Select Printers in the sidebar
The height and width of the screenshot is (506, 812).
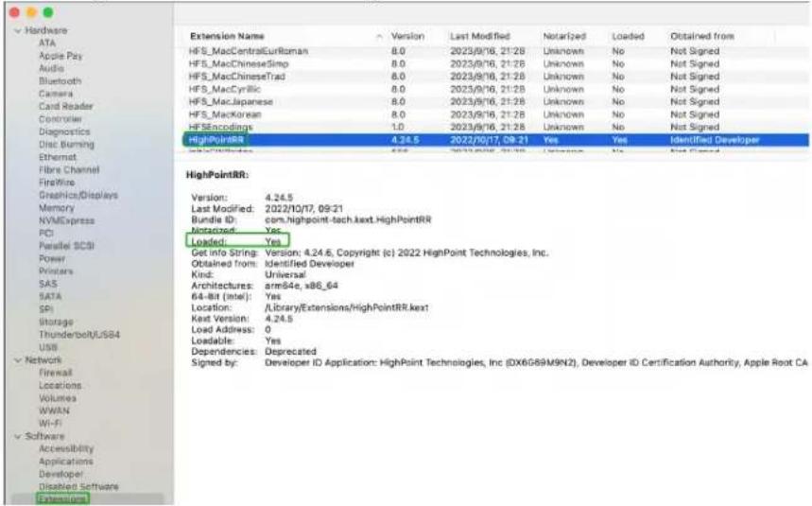click(x=56, y=271)
